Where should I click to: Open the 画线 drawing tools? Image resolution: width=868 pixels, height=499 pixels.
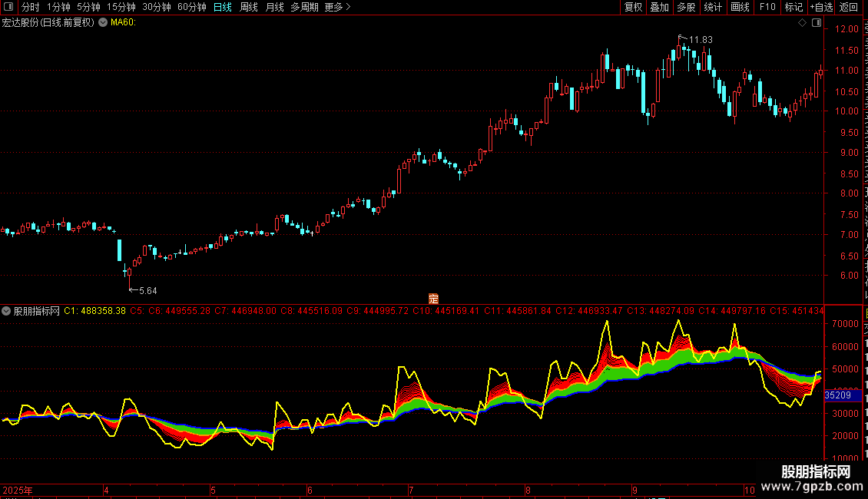coord(740,7)
